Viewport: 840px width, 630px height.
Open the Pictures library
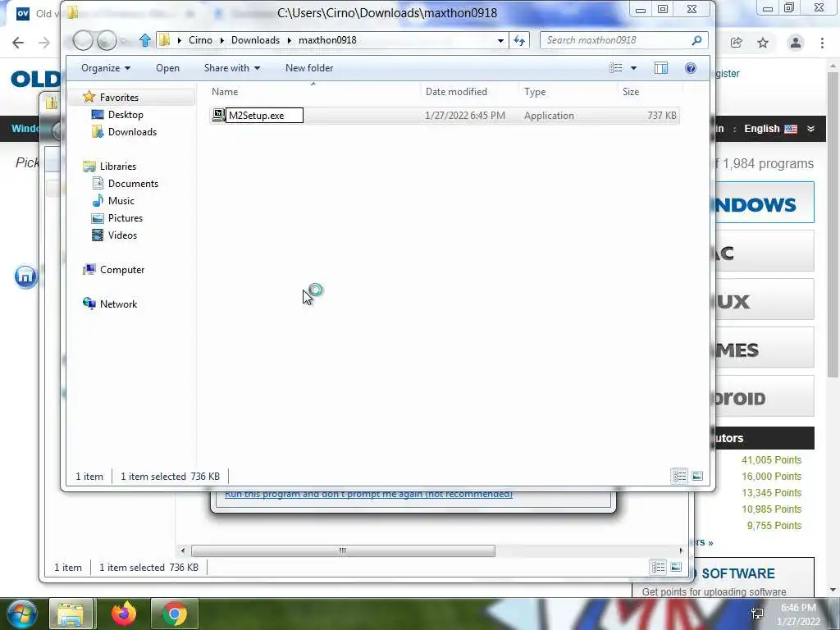126,218
